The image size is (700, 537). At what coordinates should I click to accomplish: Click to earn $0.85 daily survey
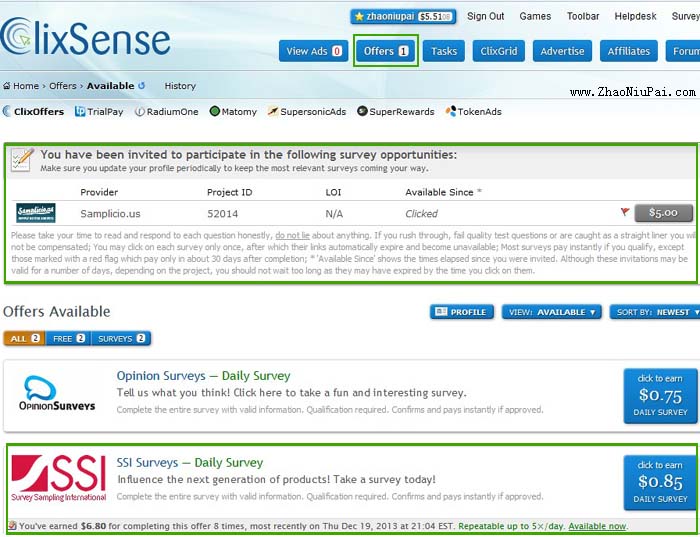pyautogui.click(x=660, y=482)
